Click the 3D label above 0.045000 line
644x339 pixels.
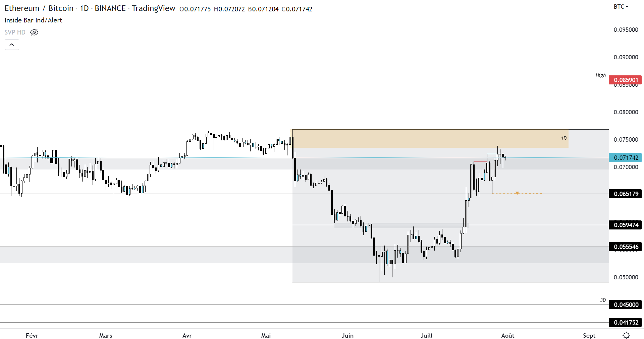[603, 300]
